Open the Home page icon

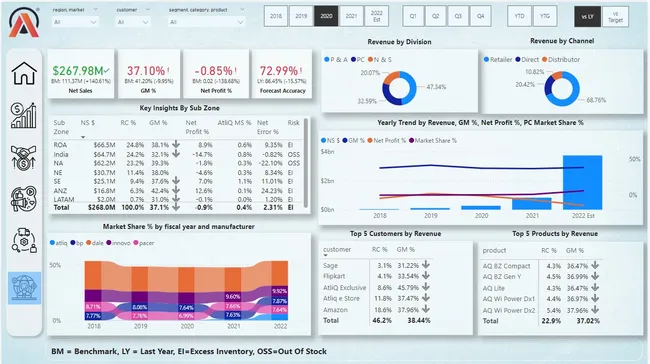click(x=24, y=73)
